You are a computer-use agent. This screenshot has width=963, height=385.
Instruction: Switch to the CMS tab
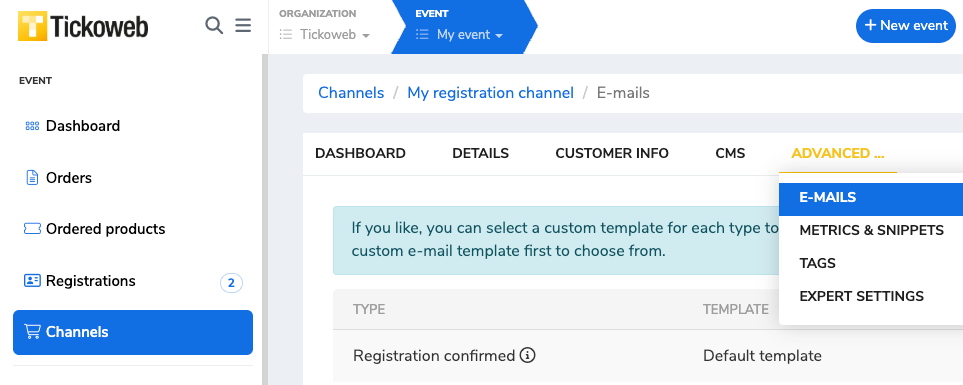[730, 154]
